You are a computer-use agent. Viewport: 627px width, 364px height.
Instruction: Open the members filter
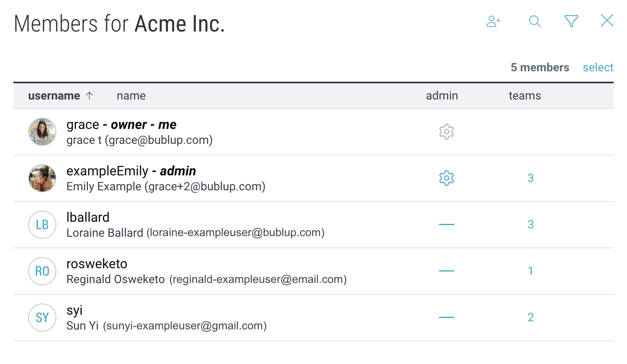(571, 21)
